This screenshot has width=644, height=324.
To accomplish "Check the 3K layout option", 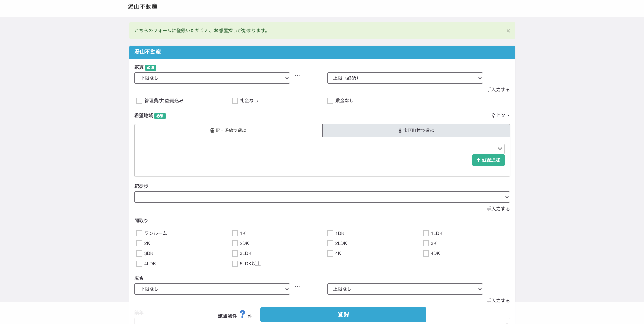I will (426, 243).
